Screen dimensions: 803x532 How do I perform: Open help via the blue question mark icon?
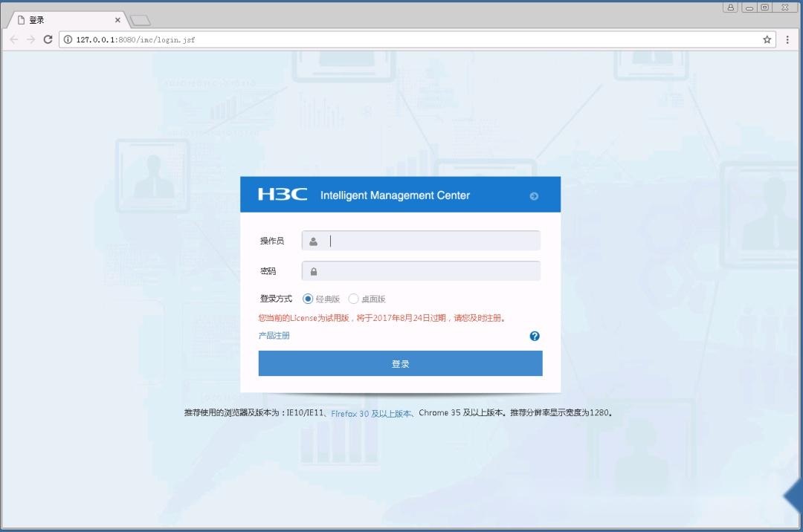click(534, 335)
